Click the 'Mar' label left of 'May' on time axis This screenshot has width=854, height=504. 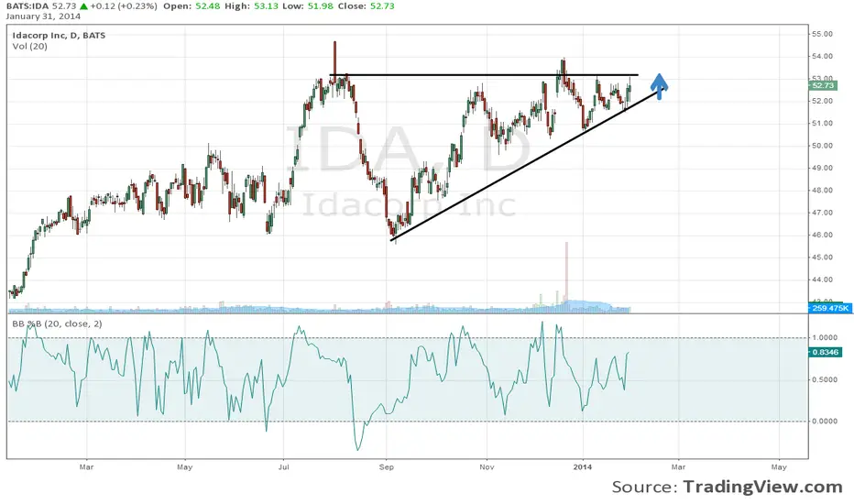click(87, 467)
